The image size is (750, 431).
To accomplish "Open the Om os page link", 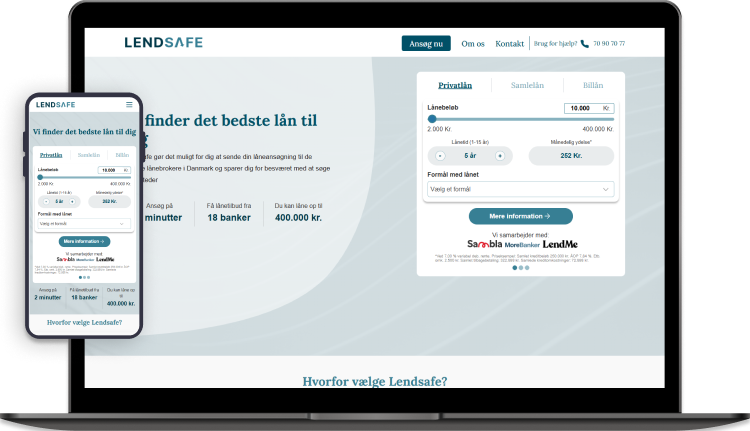I will pyautogui.click(x=473, y=44).
